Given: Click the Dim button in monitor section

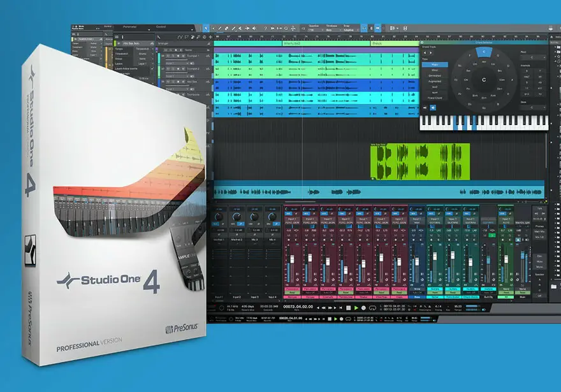Looking at the screenshot, I should (x=539, y=256).
